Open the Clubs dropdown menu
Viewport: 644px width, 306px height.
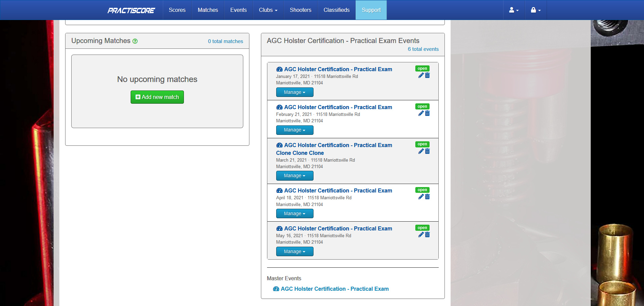pyautogui.click(x=268, y=10)
